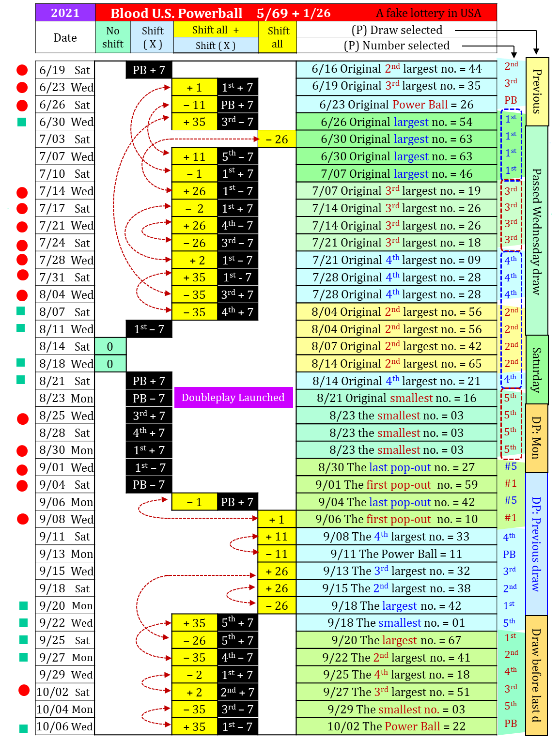Click black '1st – 7' in 8/11 row
Image resolution: width=560 pixels, height=741 pixels.
click(x=149, y=329)
